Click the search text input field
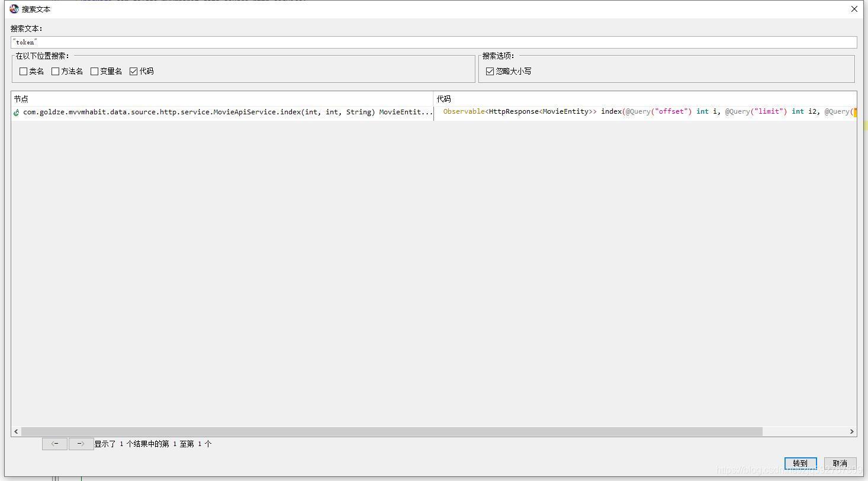868x481 pixels. pos(433,42)
